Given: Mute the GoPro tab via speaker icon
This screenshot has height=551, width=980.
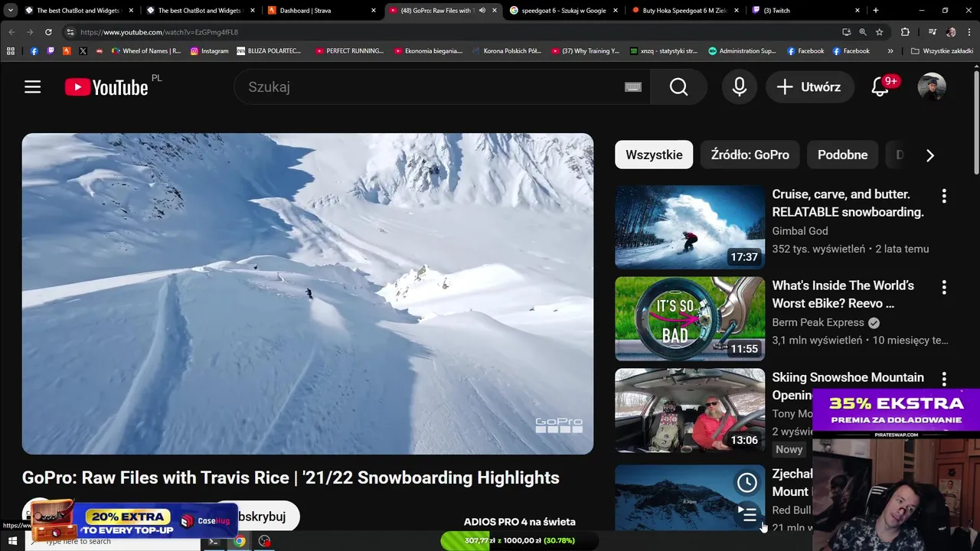Looking at the screenshot, I should click(482, 11).
